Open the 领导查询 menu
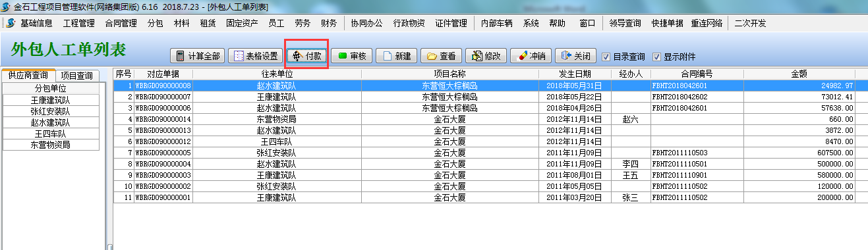Viewport: 868px width, 250px height. click(625, 23)
